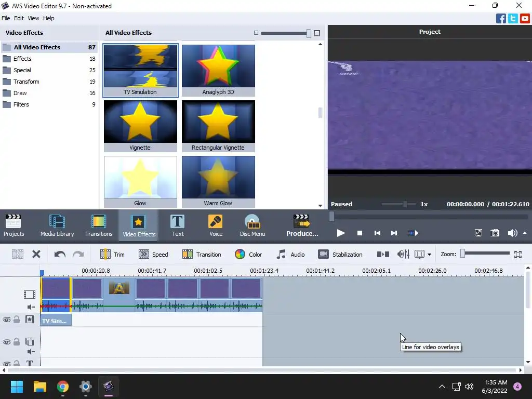Redo the last action
The width and height of the screenshot is (532, 399).
click(x=78, y=254)
